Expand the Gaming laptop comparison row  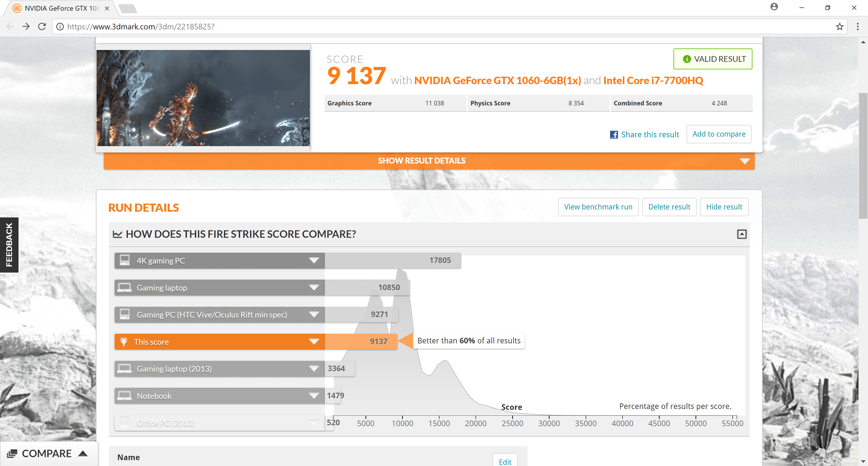314,288
